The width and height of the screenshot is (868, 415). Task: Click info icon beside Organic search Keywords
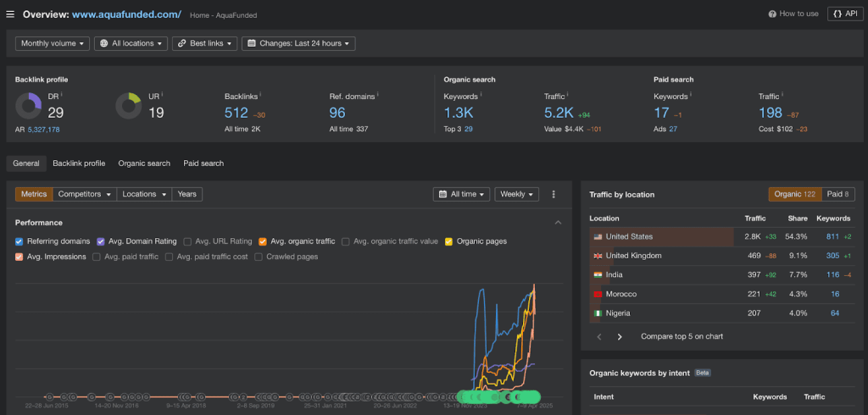click(x=480, y=95)
